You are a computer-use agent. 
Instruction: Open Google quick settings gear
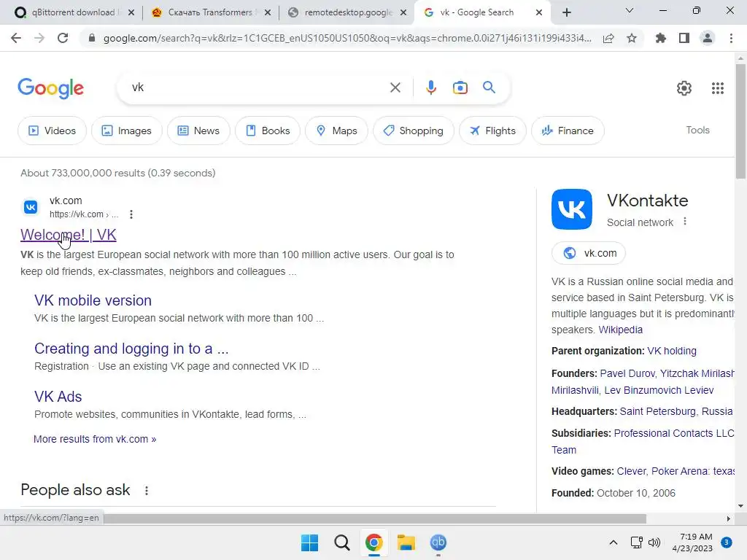coord(684,88)
